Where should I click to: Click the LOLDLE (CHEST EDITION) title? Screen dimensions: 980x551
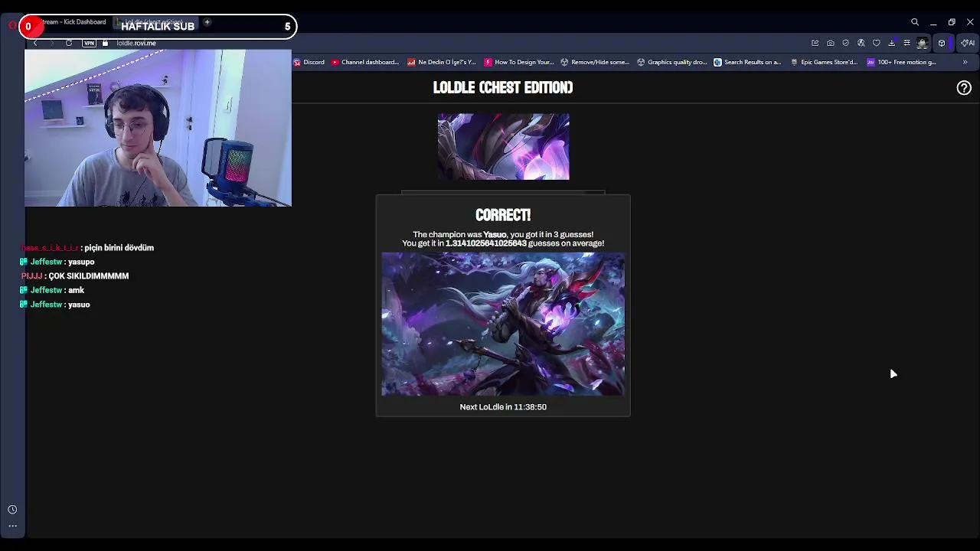[x=503, y=87]
